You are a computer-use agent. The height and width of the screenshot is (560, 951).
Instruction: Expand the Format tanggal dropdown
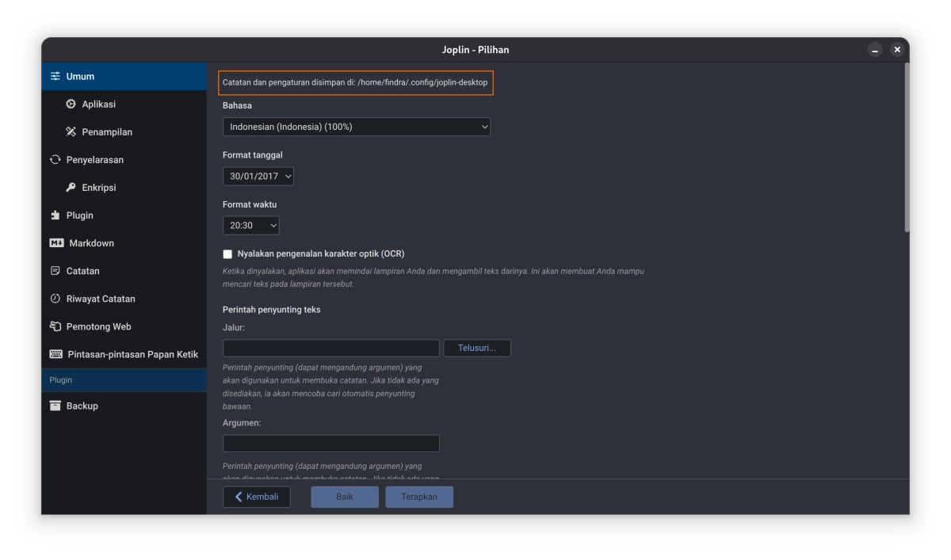pyautogui.click(x=258, y=176)
